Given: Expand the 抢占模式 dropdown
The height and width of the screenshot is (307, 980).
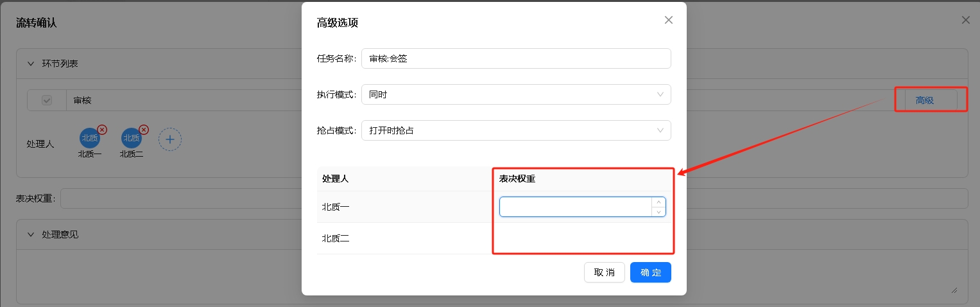Looking at the screenshot, I should click(515, 130).
